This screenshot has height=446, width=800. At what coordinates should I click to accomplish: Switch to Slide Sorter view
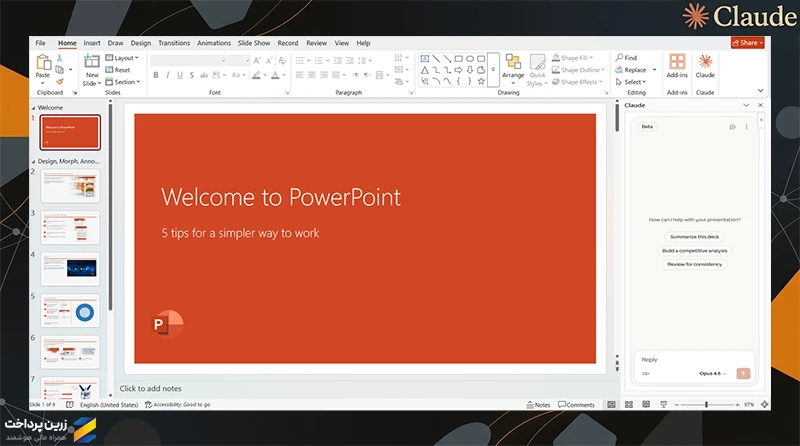coord(629,404)
